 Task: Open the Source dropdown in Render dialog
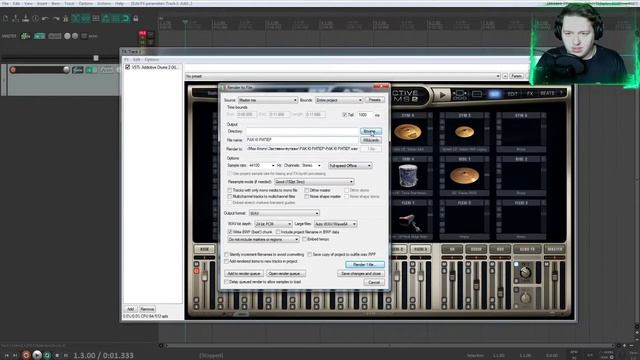267,100
